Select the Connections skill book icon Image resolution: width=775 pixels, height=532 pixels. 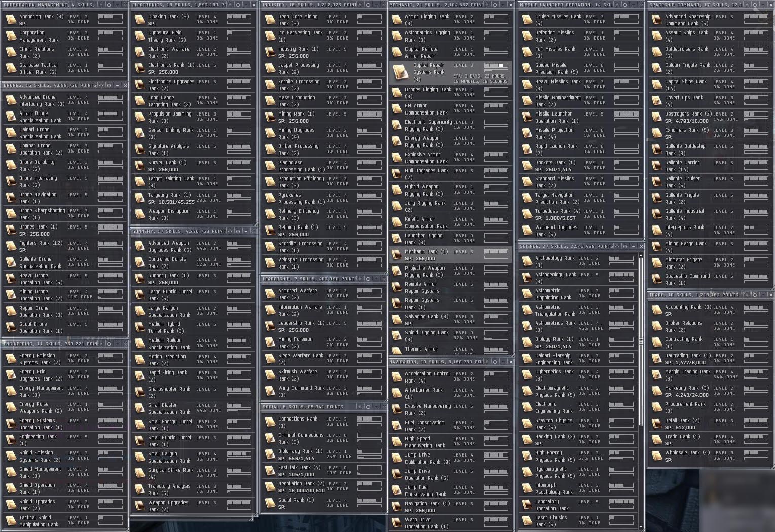[x=270, y=422]
